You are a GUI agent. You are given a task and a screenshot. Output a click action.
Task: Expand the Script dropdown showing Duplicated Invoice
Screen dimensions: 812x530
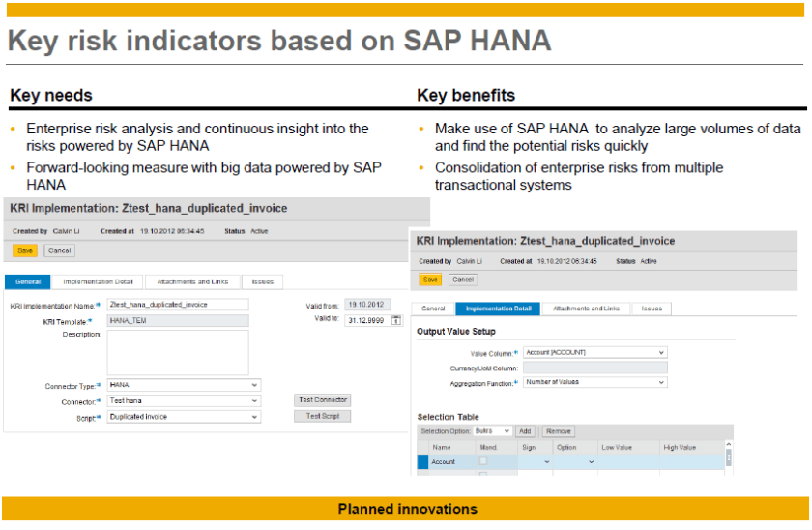(254, 417)
